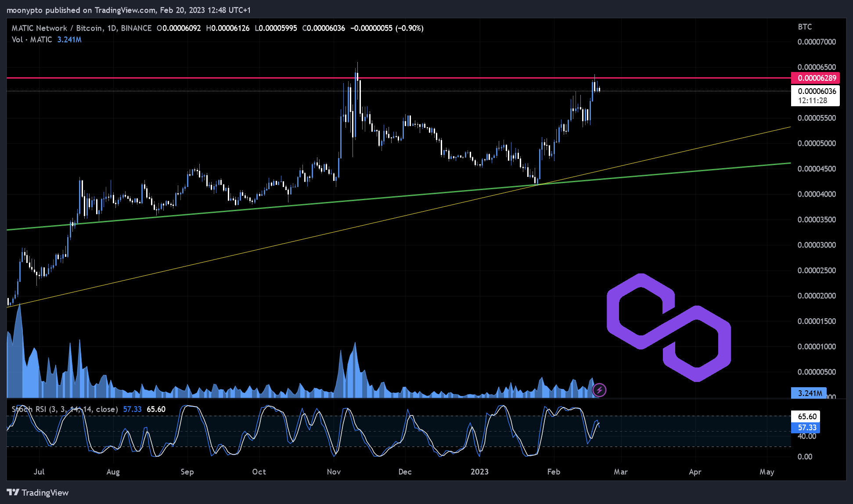Click the 2023 label on time axis

479,472
